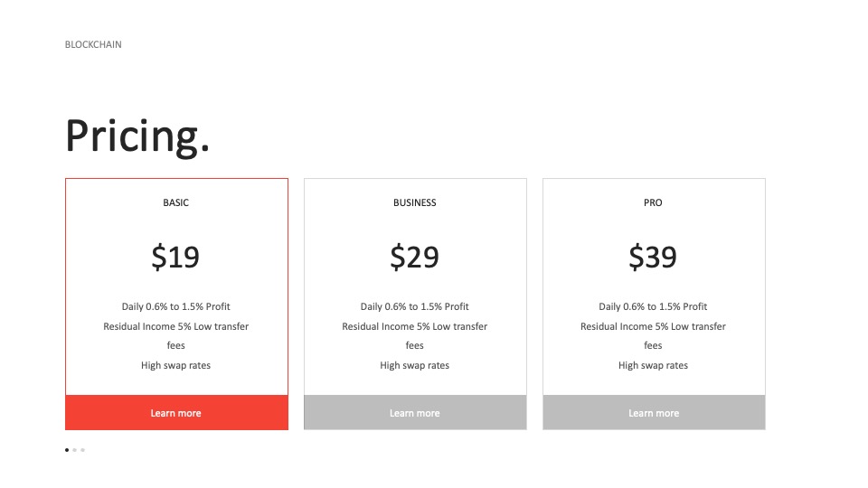868x488 pixels.
Task: Click the BLOCKCHAIN header label
Action: coord(93,44)
